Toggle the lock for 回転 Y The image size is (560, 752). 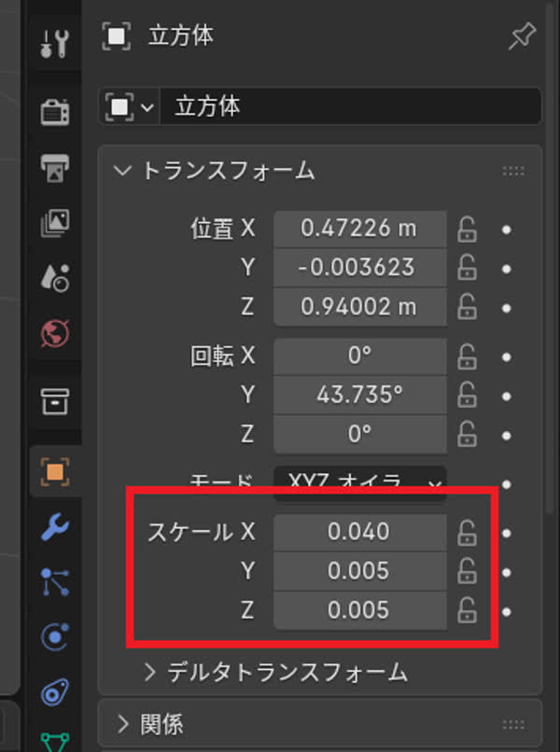pyautogui.click(x=467, y=396)
